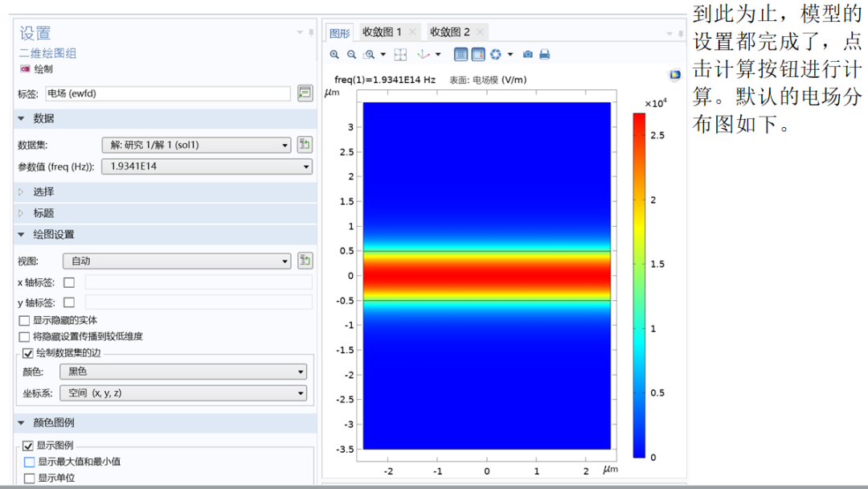Image resolution: width=868 pixels, height=489 pixels.
Task: Open the zoom box options arrow
Action: [383, 54]
